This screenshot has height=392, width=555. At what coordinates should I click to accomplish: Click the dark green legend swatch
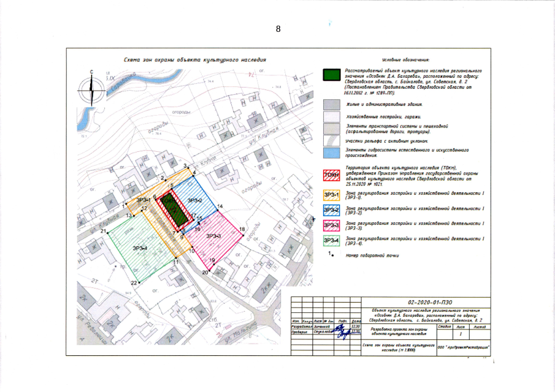point(331,74)
